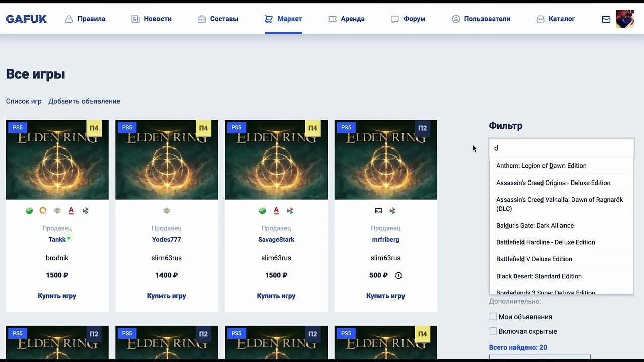Open Elden Ring cover on Tankk's listing

[x=57, y=159]
